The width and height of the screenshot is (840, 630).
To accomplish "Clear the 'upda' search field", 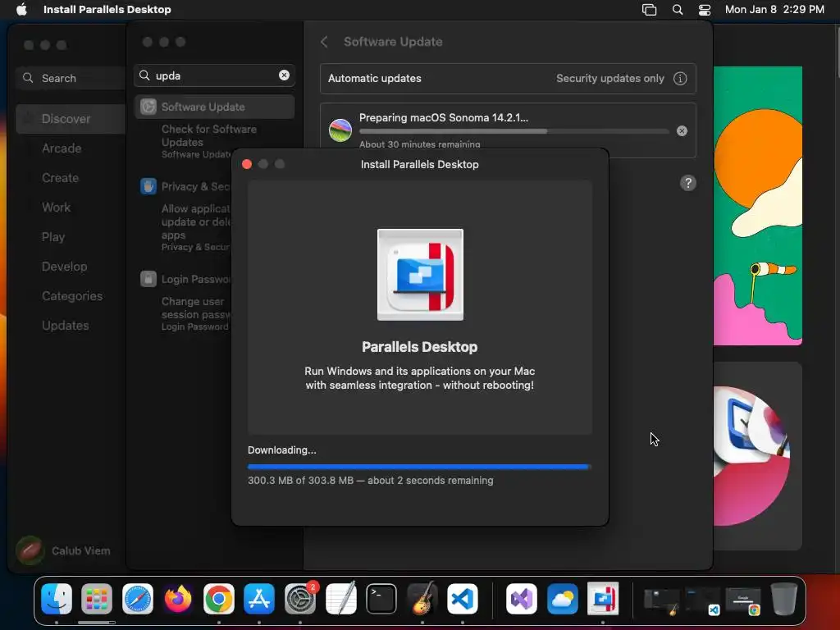I will click(284, 75).
